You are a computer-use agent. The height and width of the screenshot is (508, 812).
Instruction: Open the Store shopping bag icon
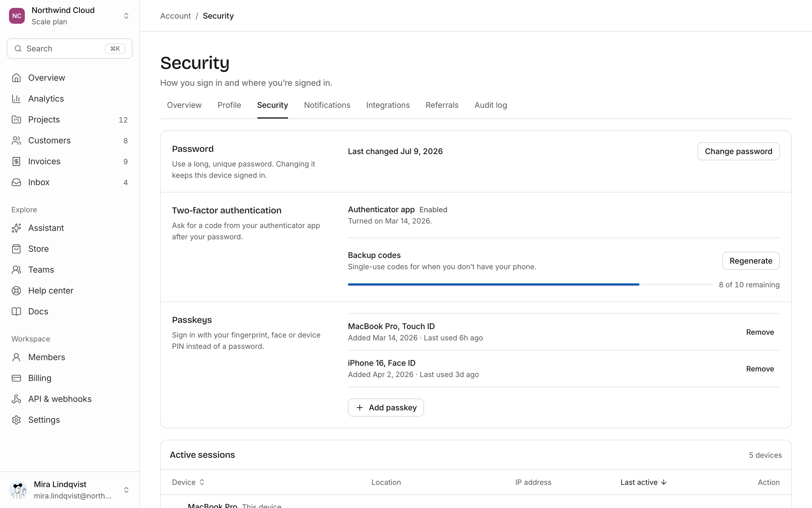point(16,249)
